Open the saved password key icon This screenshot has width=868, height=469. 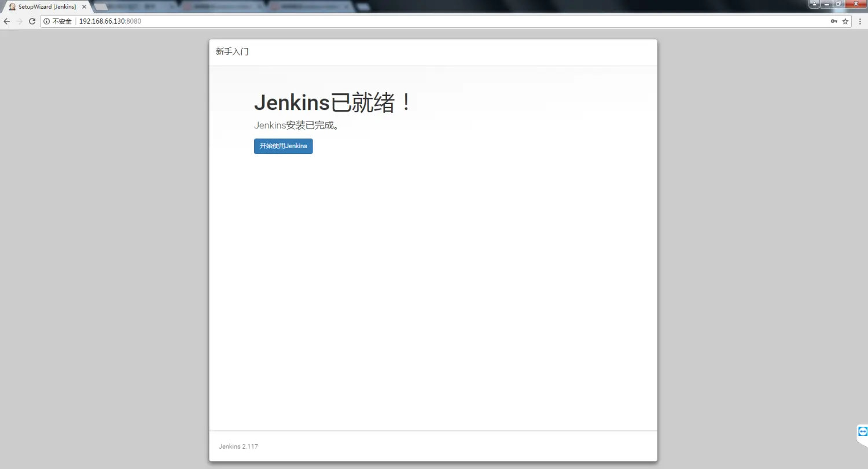point(834,21)
